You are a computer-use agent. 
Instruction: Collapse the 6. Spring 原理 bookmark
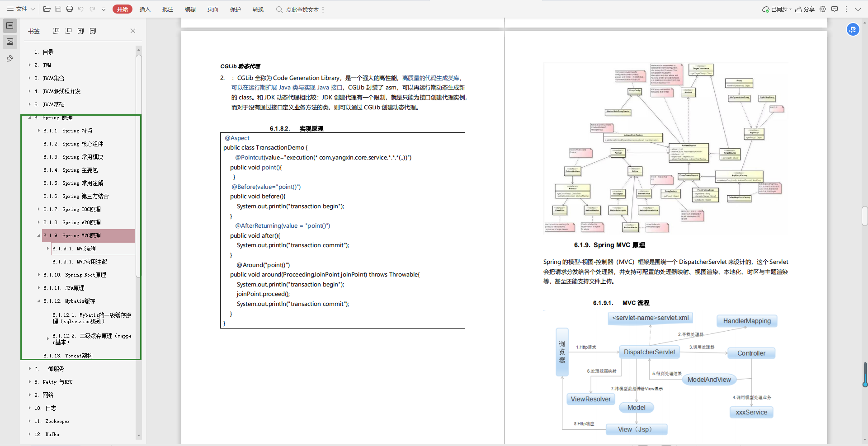[x=30, y=117]
